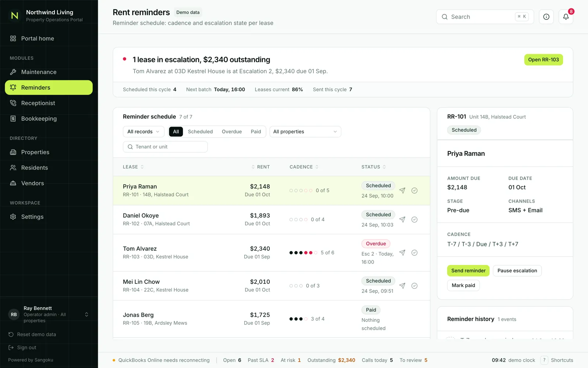Go to Portal home
The image size is (588, 368).
point(49,39)
